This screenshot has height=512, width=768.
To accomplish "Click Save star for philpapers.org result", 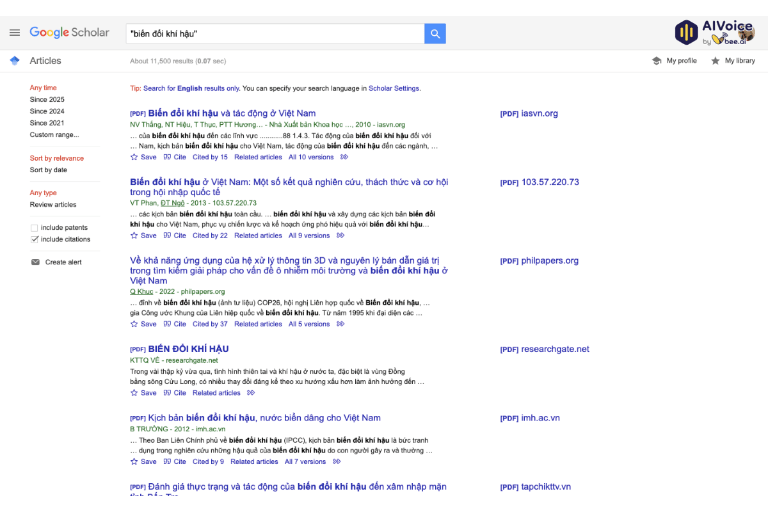I will click(134, 324).
